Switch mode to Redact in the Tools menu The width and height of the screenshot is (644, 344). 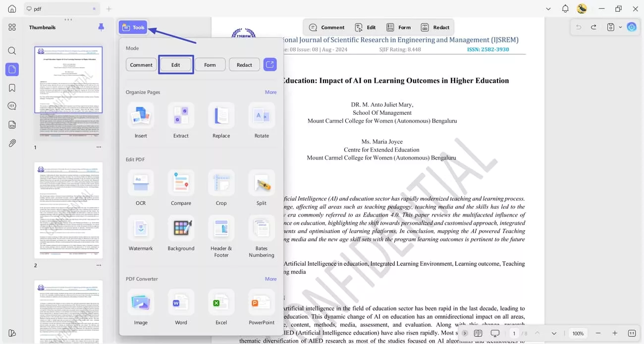point(244,64)
